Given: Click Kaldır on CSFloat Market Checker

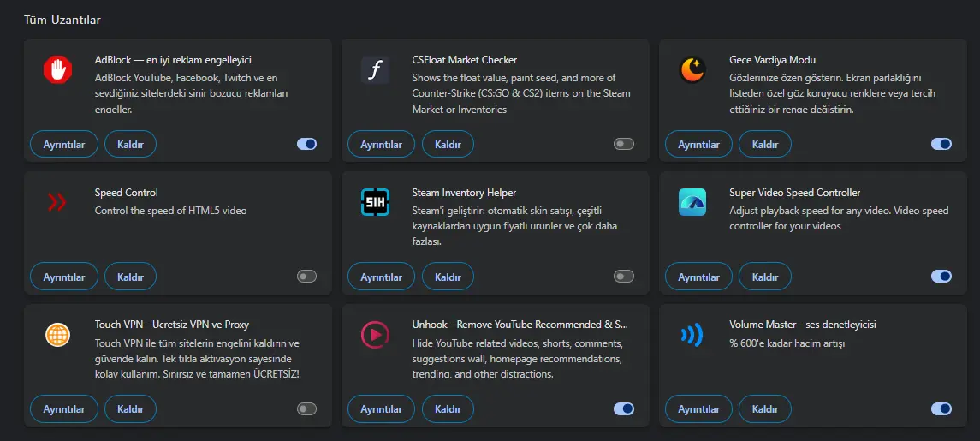Looking at the screenshot, I should (x=448, y=144).
